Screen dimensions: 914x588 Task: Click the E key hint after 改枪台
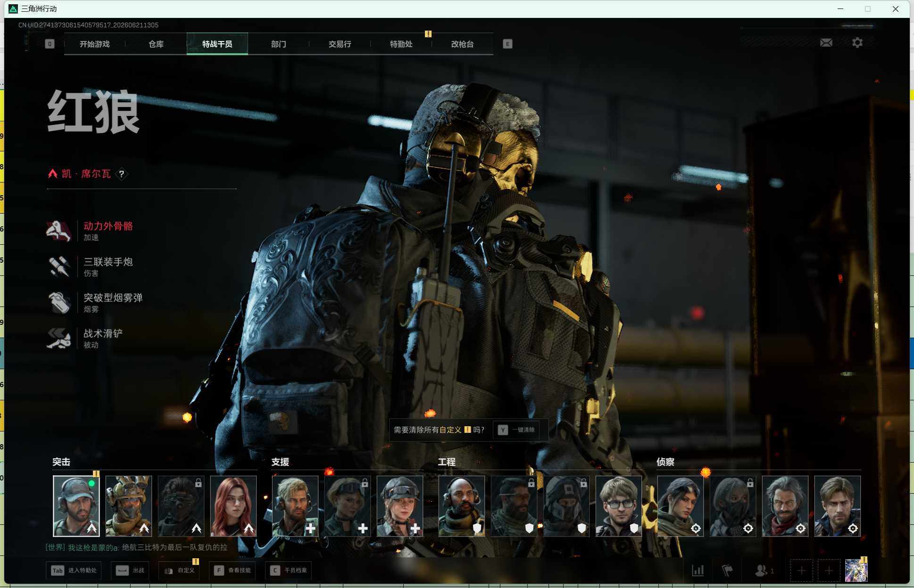(x=507, y=44)
